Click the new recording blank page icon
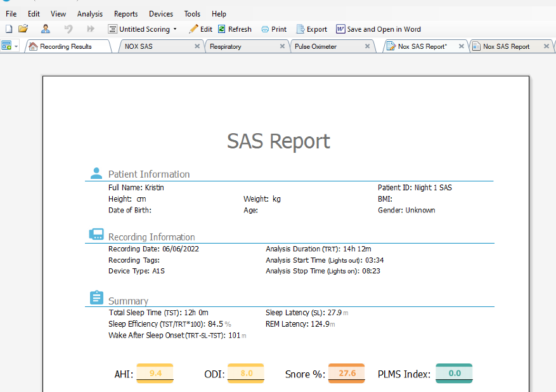This screenshot has height=392, width=556. (9, 29)
